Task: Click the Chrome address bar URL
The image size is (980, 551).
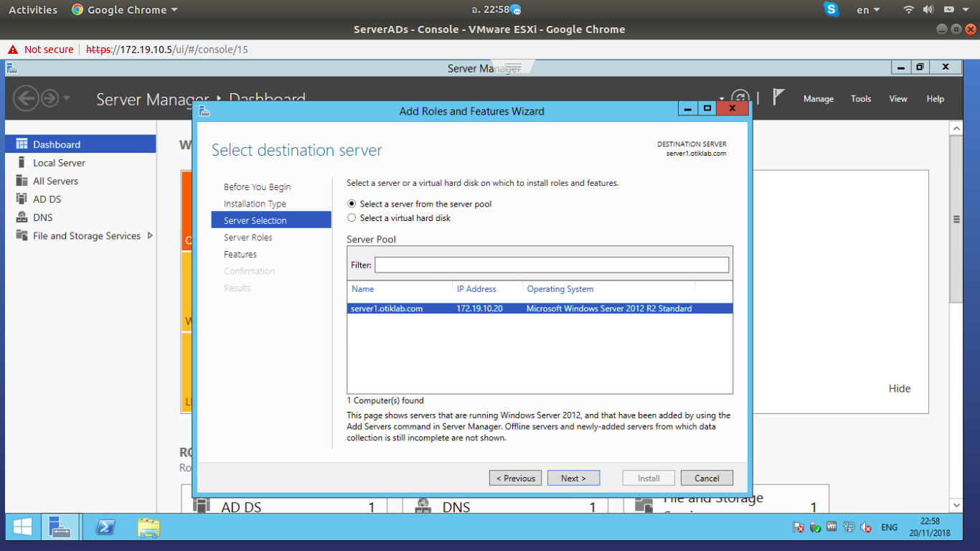Action: coord(167,50)
